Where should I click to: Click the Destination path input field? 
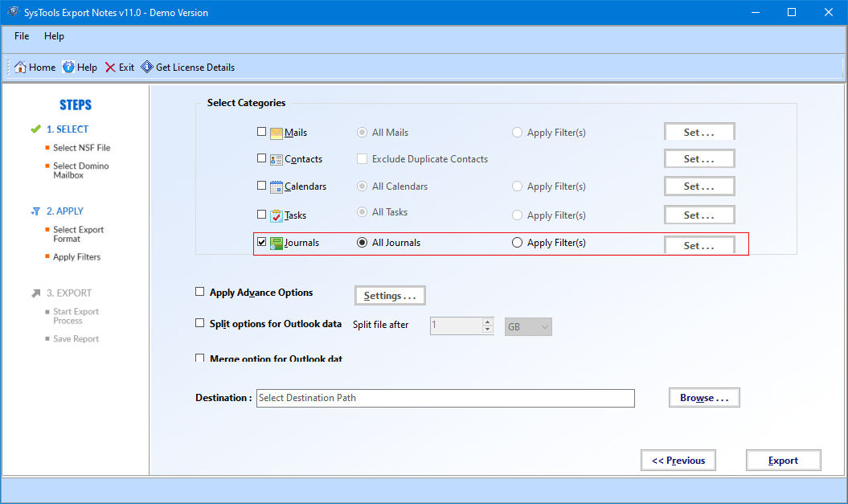click(445, 398)
